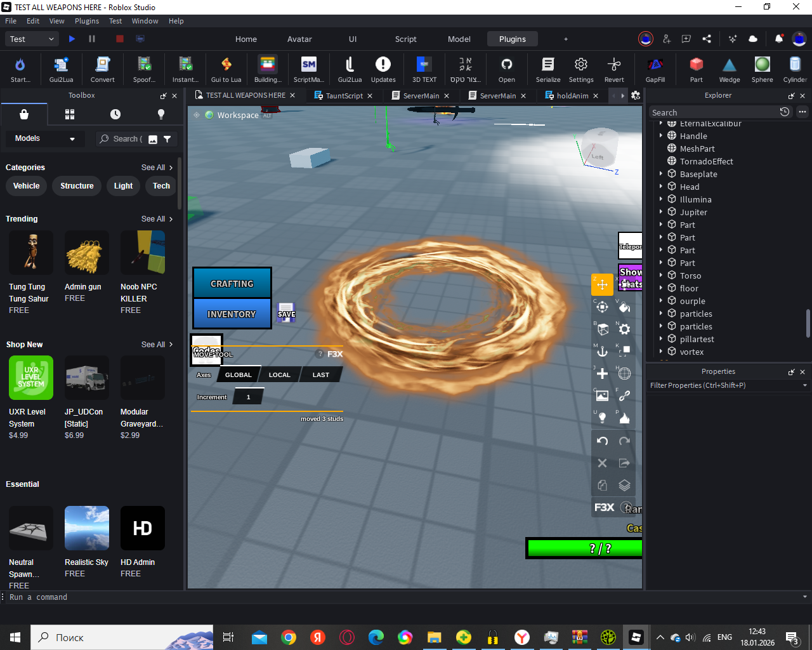Expand the Jupiter tree item
Viewport: 812px width, 650px height.
tap(660, 211)
